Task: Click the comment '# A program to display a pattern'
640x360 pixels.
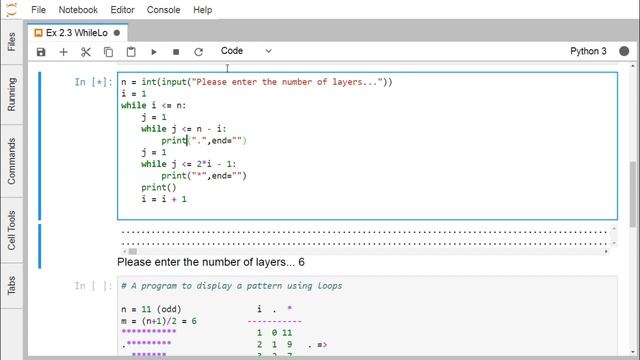Action: (231, 286)
